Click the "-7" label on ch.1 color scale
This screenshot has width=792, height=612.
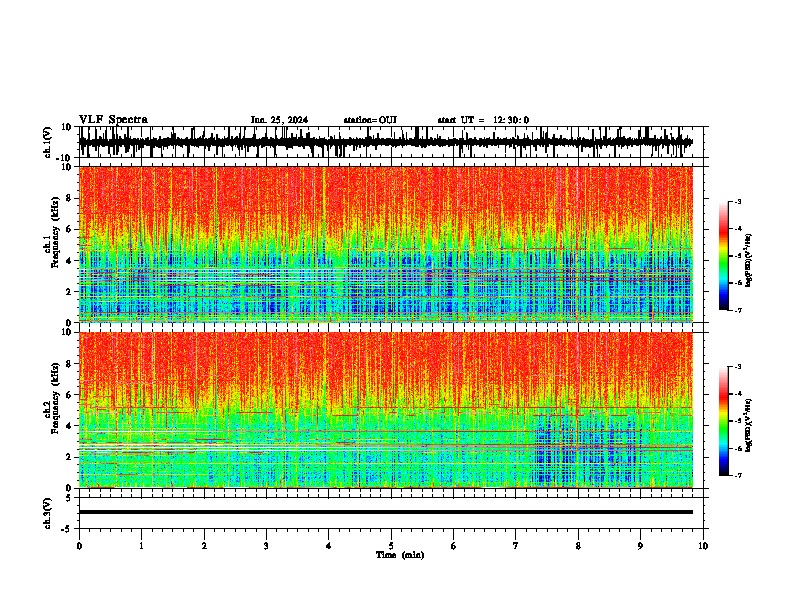tap(738, 310)
